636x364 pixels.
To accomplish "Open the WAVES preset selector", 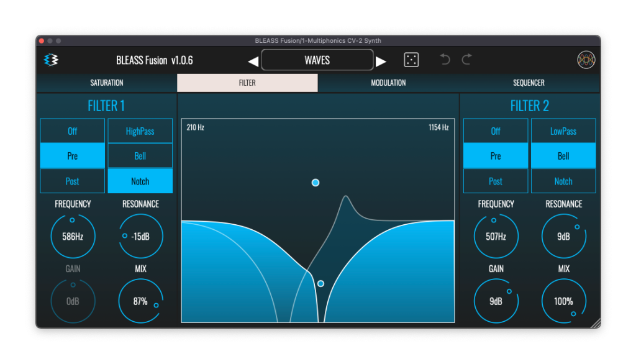I will [x=317, y=60].
